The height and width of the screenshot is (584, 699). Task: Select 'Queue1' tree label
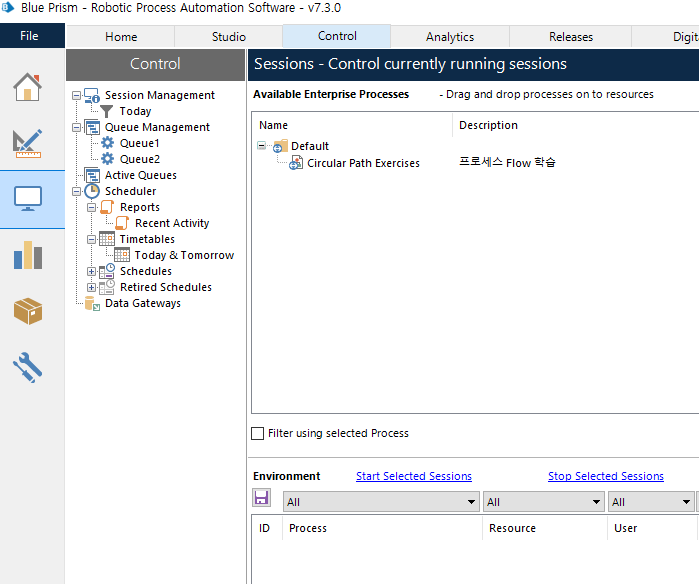click(x=140, y=143)
